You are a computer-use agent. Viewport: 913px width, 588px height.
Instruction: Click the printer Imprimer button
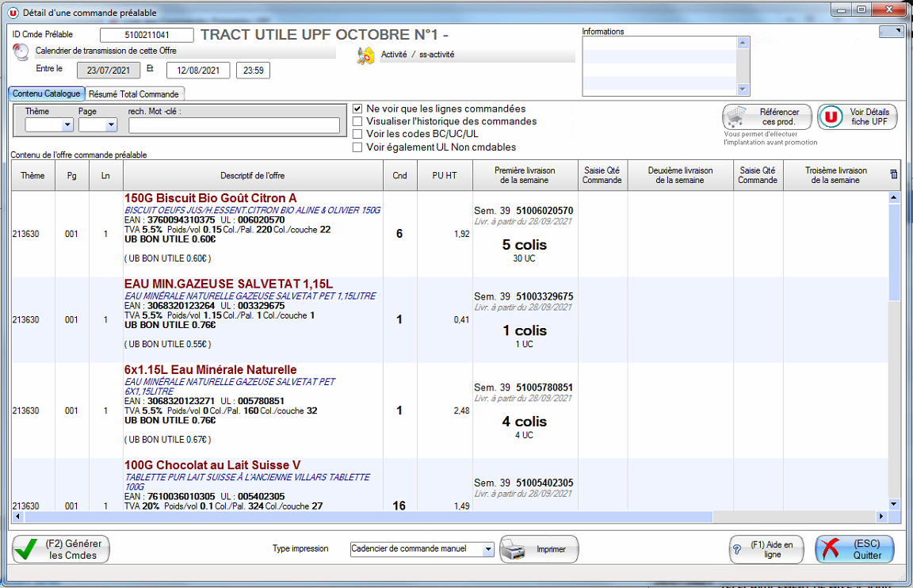(x=539, y=549)
